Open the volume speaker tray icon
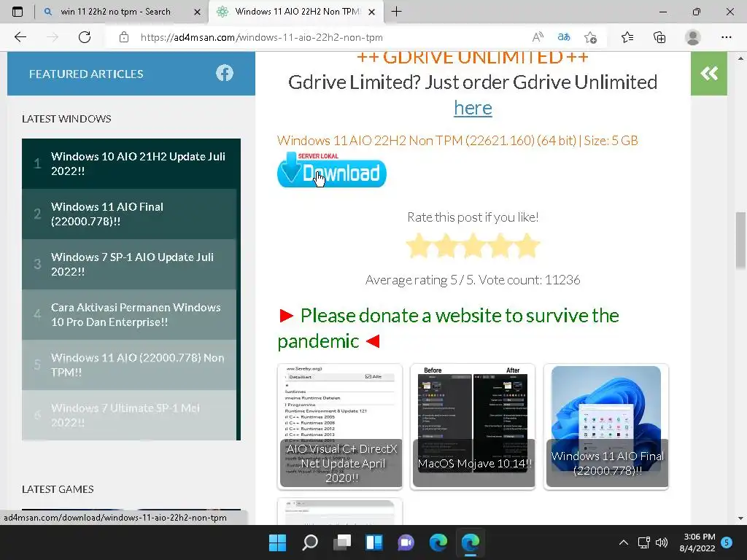The height and width of the screenshot is (560, 747). pyautogui.click(x=661, y=542)
